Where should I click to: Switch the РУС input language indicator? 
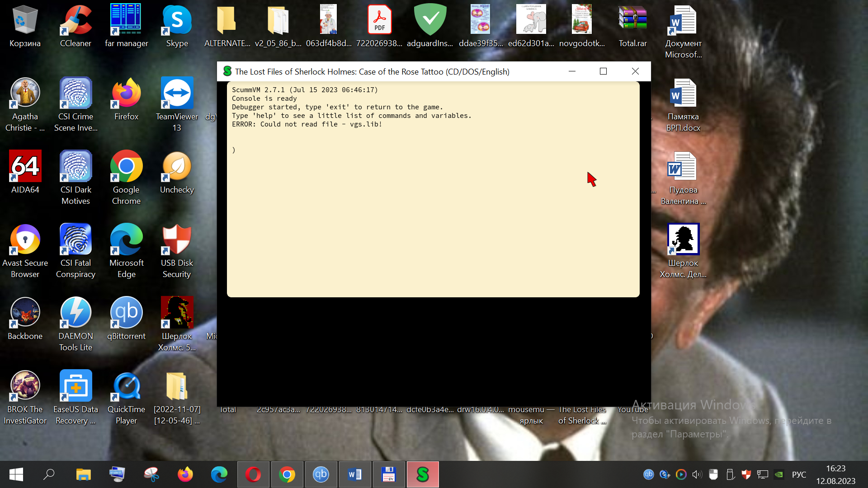tap(799, 474)
